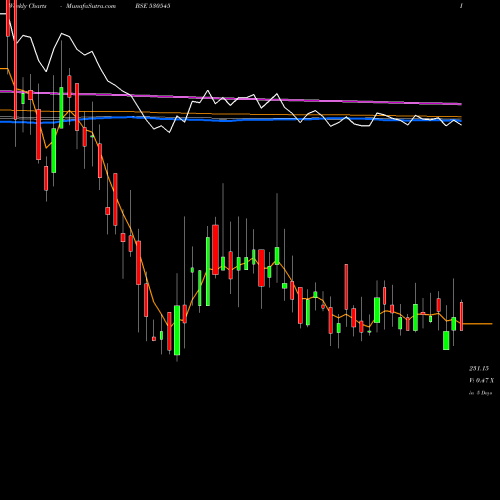Click the 'Weekly Charts' title text

point(28,6)
